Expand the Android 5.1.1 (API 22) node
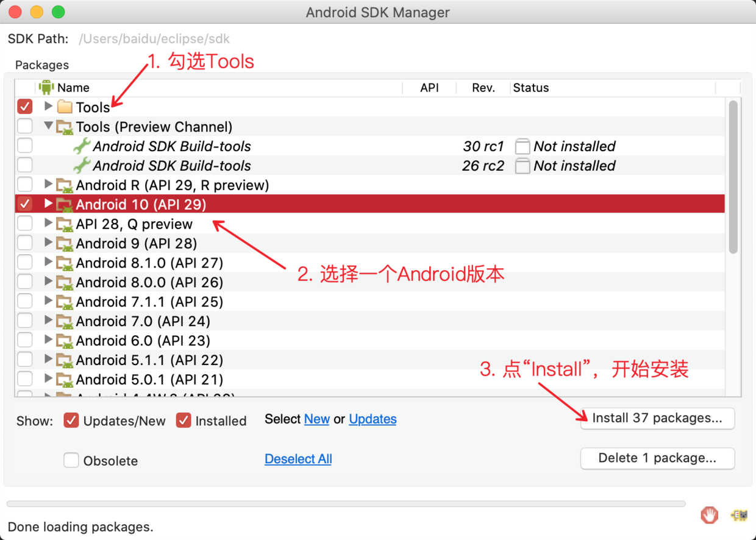756x540 pixels. (48, 360)
